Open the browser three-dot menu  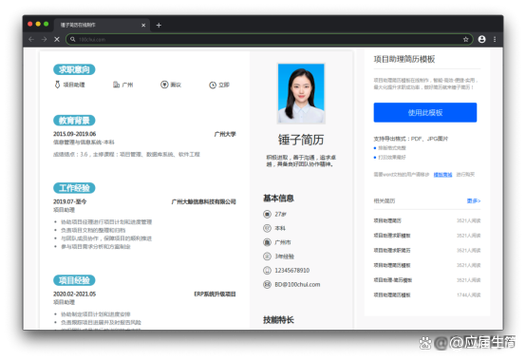point(494,39)
